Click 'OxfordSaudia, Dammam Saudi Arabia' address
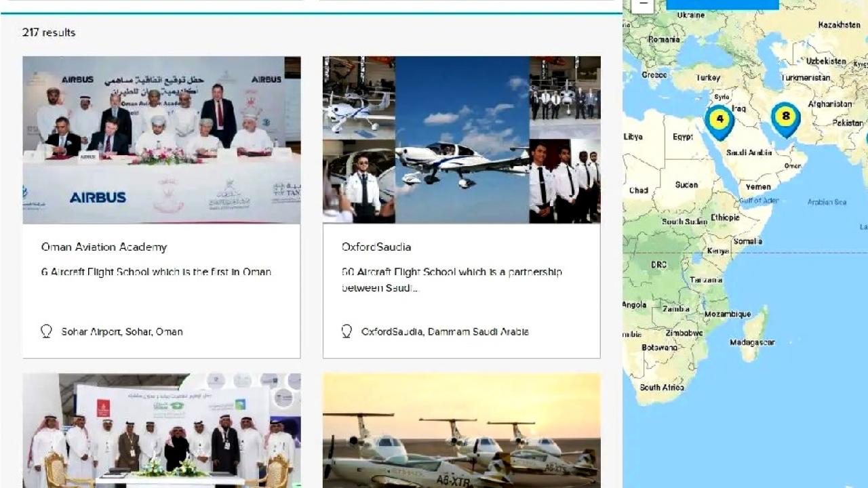Screen dimensions: 868x488 click(x=445, y=331)
